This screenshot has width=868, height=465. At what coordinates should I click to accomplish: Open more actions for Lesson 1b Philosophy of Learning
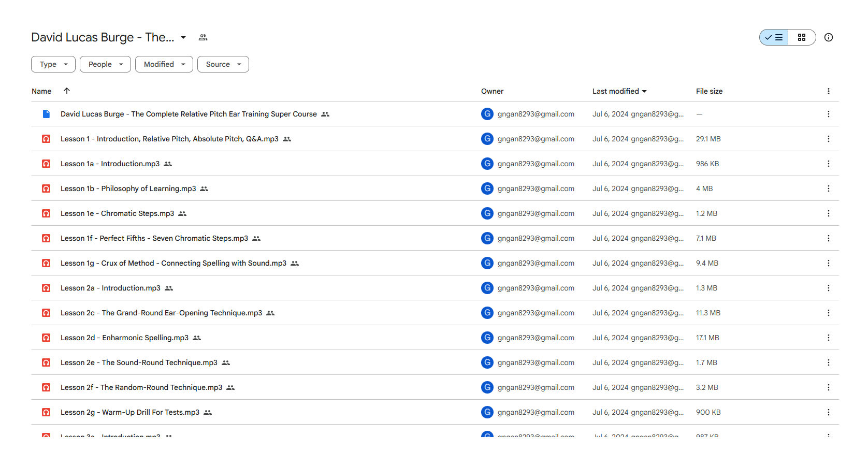(829, 188)
